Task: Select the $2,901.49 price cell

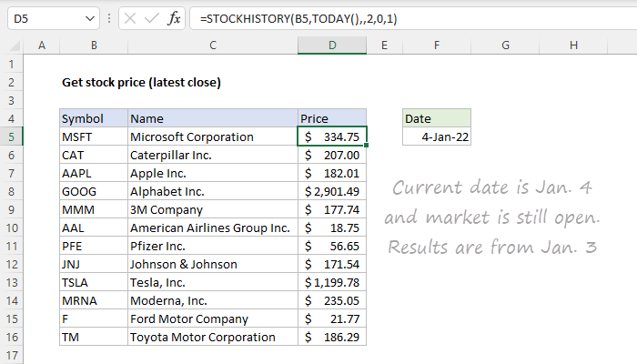Action: point(332,191)
